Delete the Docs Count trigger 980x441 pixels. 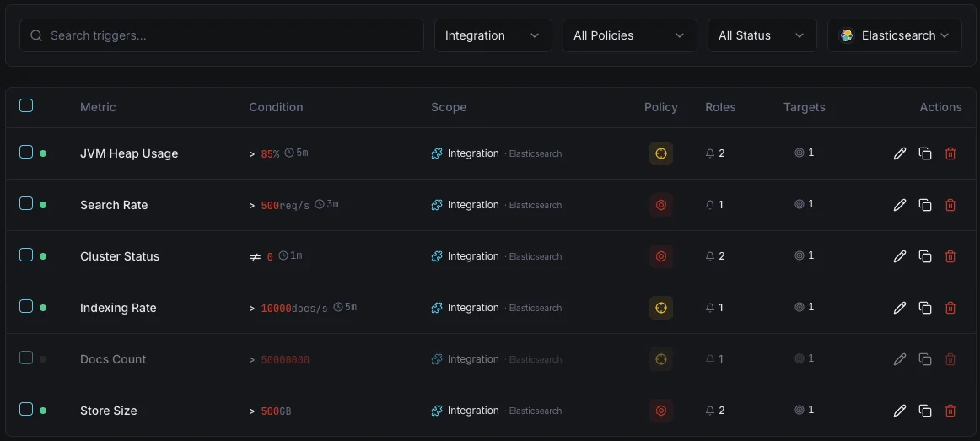point(950,359)
